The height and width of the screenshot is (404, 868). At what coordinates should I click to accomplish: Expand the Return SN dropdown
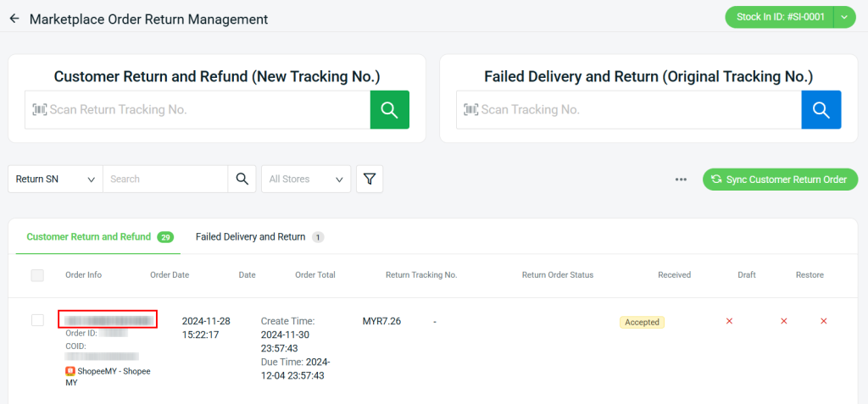55,179
